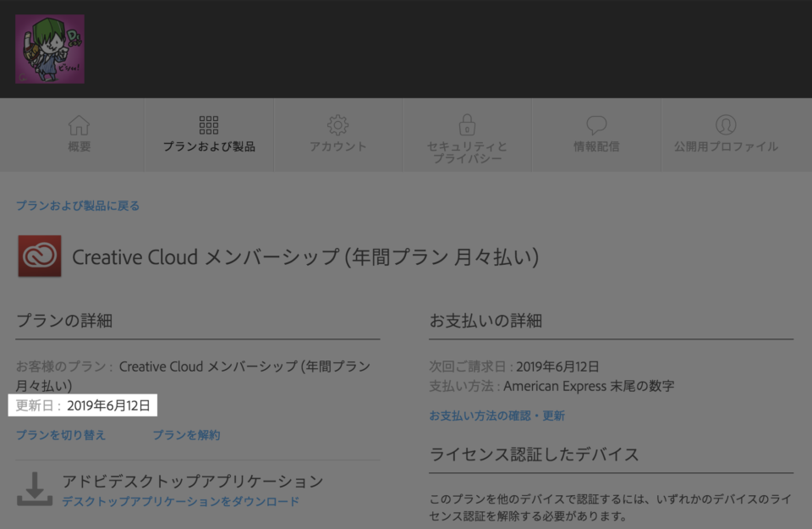Image resolution: width=812 pixels, height=529 pixels.
Task: Click the grid icon above プランおよび製品
Action: pos(209,125)
